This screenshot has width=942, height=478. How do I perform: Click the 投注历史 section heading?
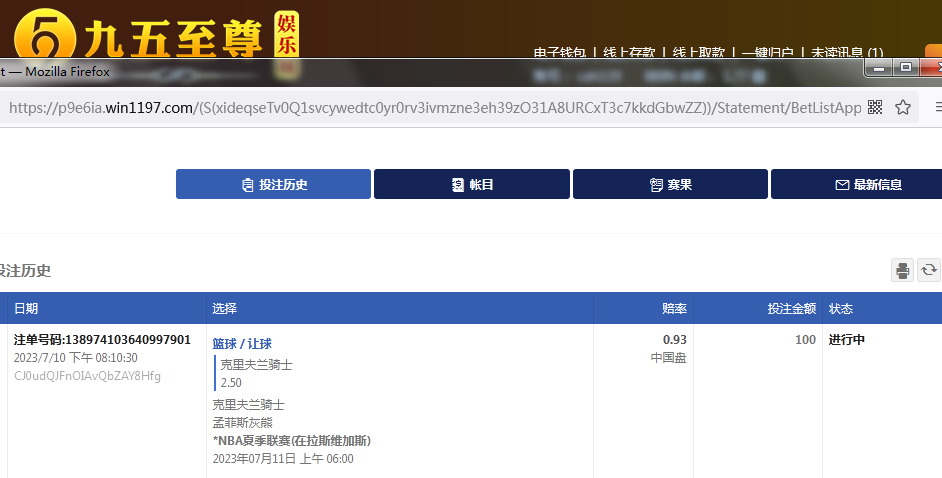(25, 270)
